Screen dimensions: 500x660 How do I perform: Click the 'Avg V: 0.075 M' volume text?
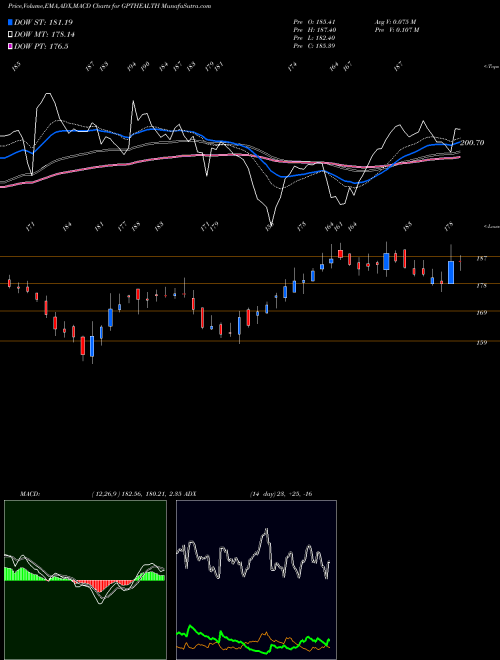(395, 21)
